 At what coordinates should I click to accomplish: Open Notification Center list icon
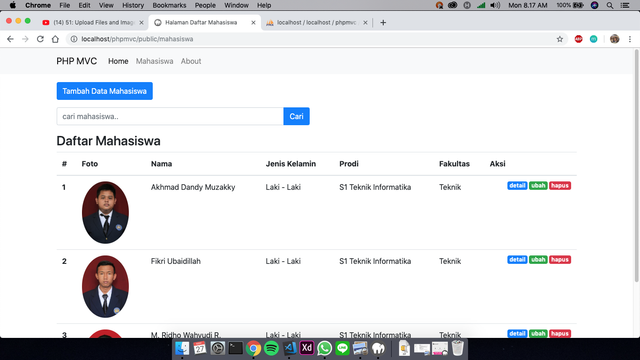coord(625,5)
